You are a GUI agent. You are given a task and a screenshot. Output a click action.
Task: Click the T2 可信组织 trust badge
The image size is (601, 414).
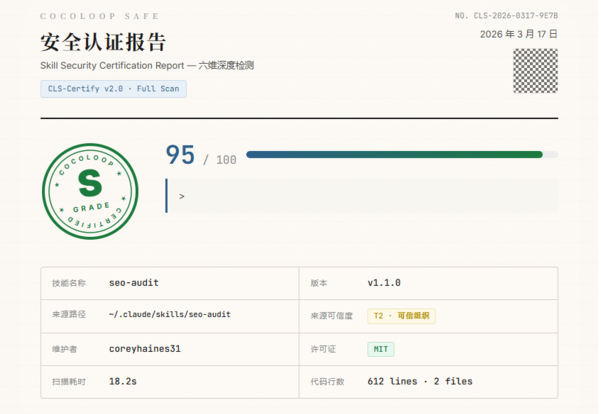pos(401,316)
